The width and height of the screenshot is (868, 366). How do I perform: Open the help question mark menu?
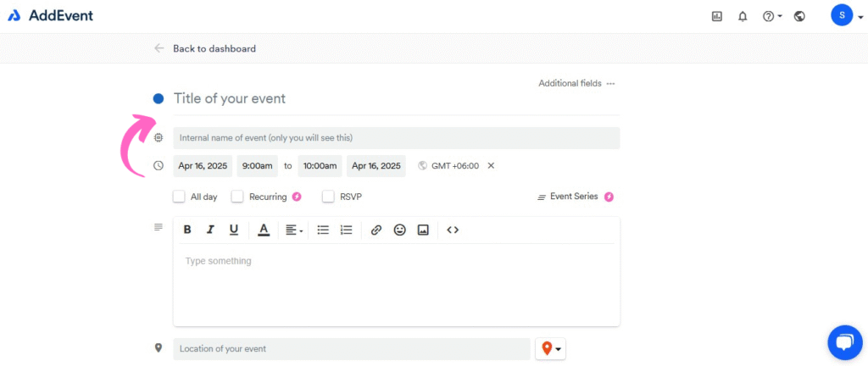772,17
